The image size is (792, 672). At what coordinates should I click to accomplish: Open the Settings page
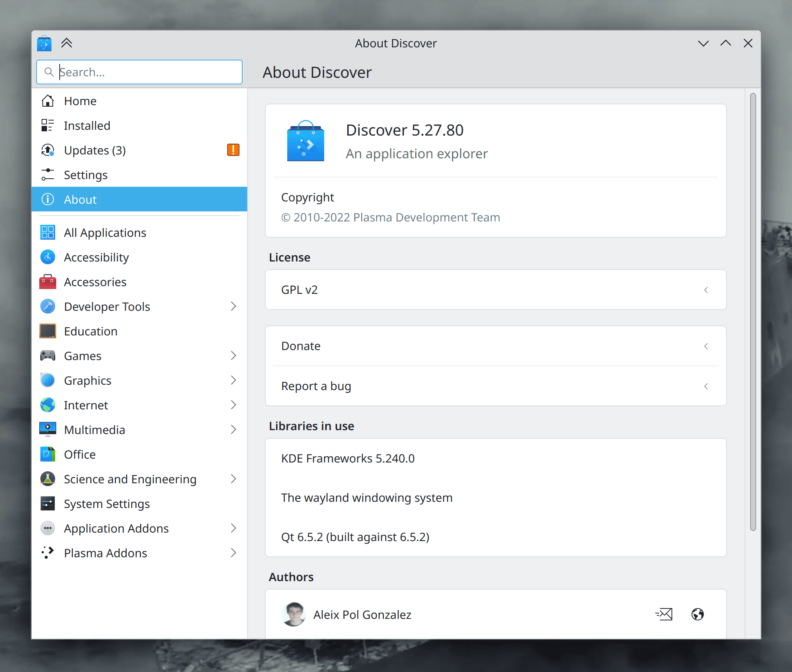(139, 175)
